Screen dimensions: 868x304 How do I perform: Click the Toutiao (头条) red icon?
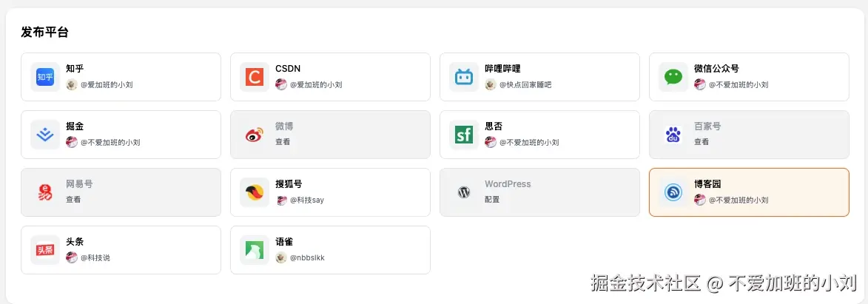[45, 250]
